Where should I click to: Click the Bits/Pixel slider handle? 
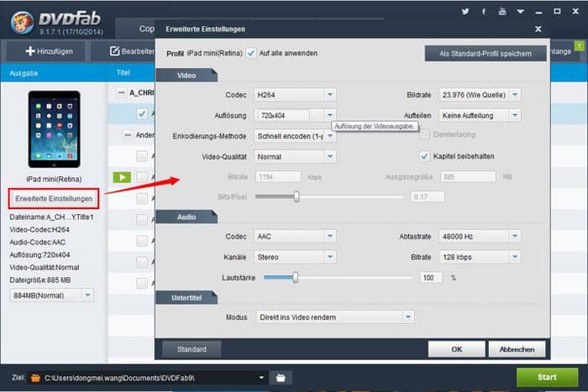pos(297,196)
